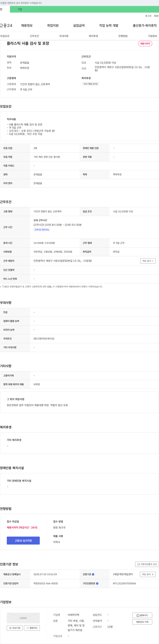Expand the 지도 보기 map dropdown
This screenshot has width=159, height=644.
[148, 261]
